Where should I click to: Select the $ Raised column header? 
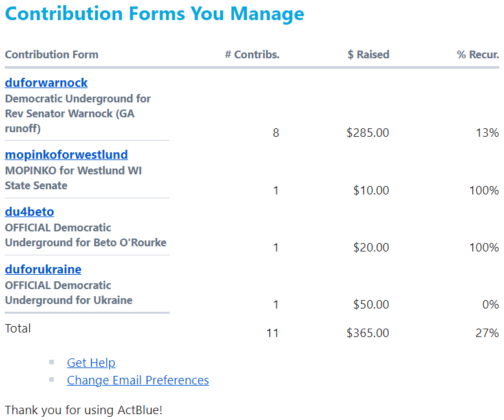point(368,54)
